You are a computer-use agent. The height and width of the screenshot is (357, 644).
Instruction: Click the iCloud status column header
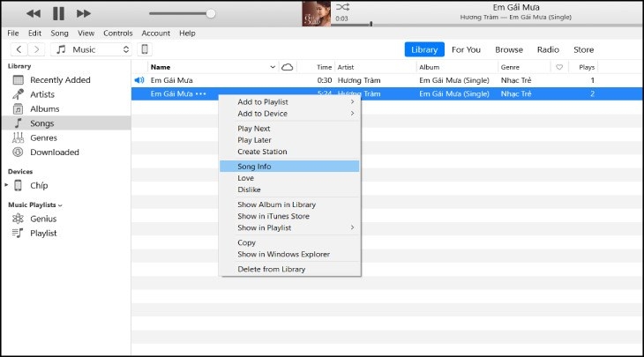click(x=287, y=67)
